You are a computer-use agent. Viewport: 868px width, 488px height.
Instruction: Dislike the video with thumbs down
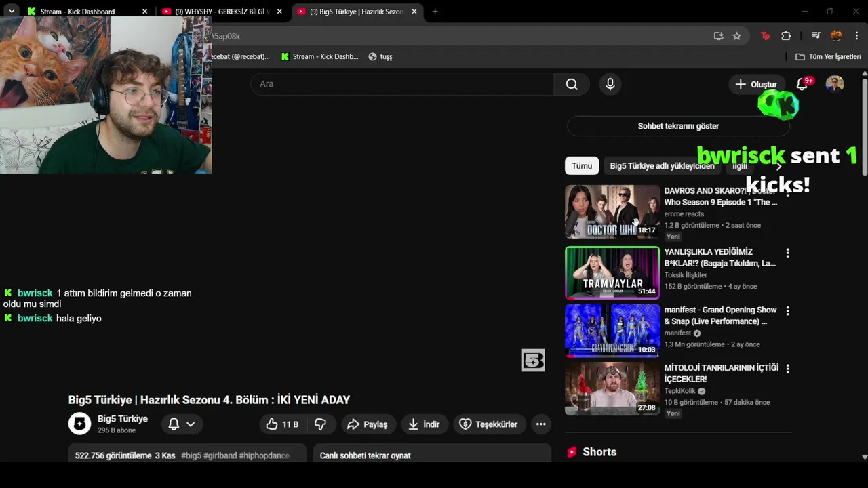tap(321, 424)
